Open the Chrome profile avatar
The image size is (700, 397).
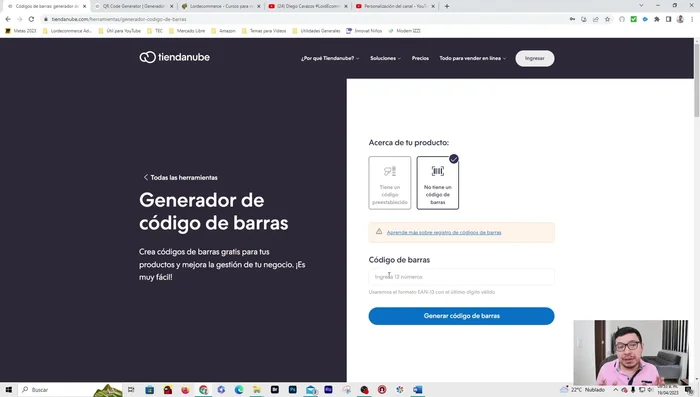coord(680,19)
